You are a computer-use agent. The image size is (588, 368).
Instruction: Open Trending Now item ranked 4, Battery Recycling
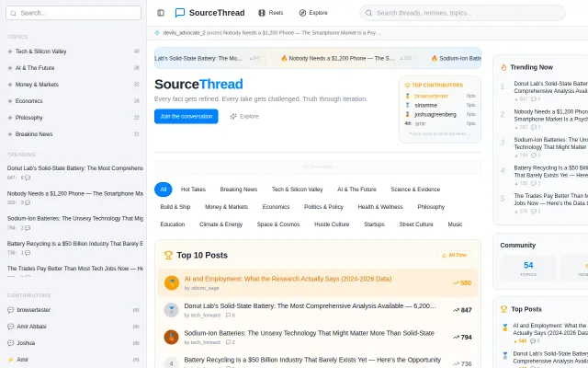click(544, 175)
